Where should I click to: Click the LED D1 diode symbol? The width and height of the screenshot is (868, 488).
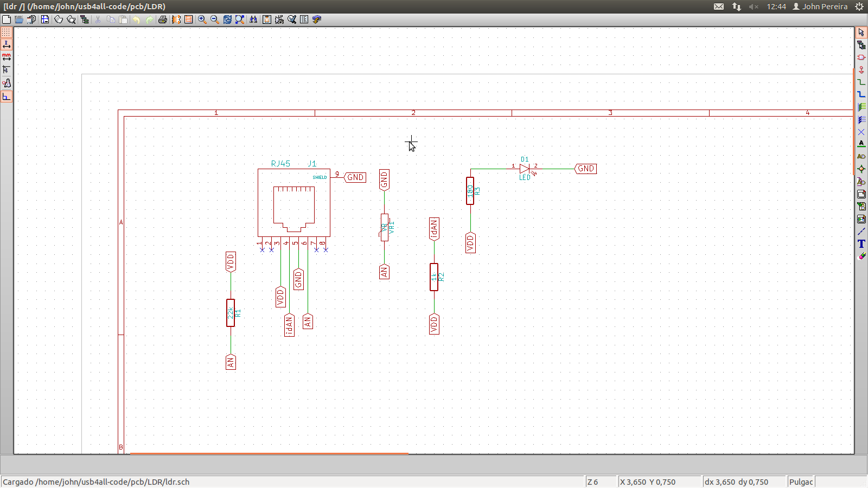525,169
